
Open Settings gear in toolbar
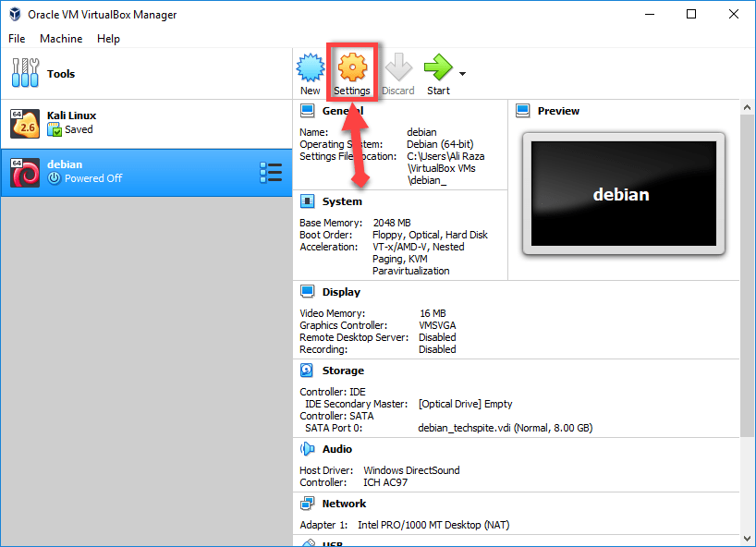[352, 67]
